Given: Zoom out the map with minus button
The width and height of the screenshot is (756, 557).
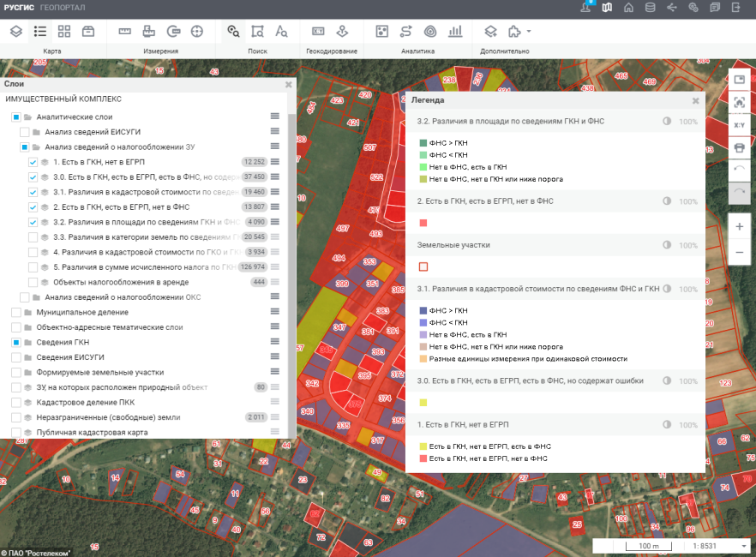Looking at the screenshot, I should point(739,252).
